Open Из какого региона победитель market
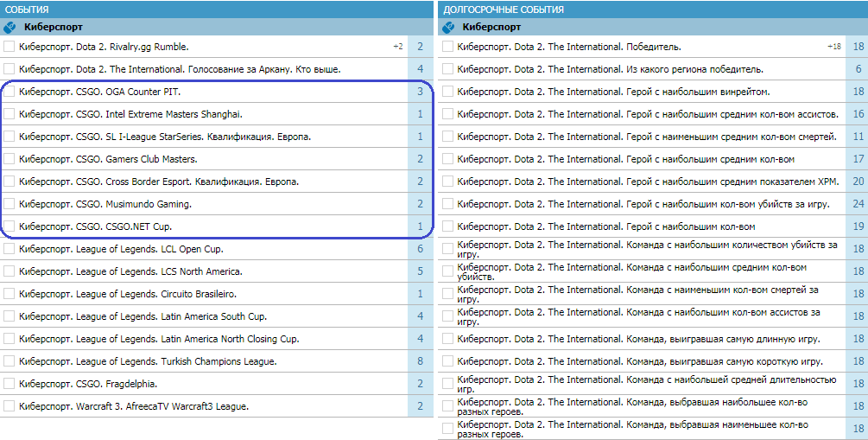868x440 pixels. [610, 69]
